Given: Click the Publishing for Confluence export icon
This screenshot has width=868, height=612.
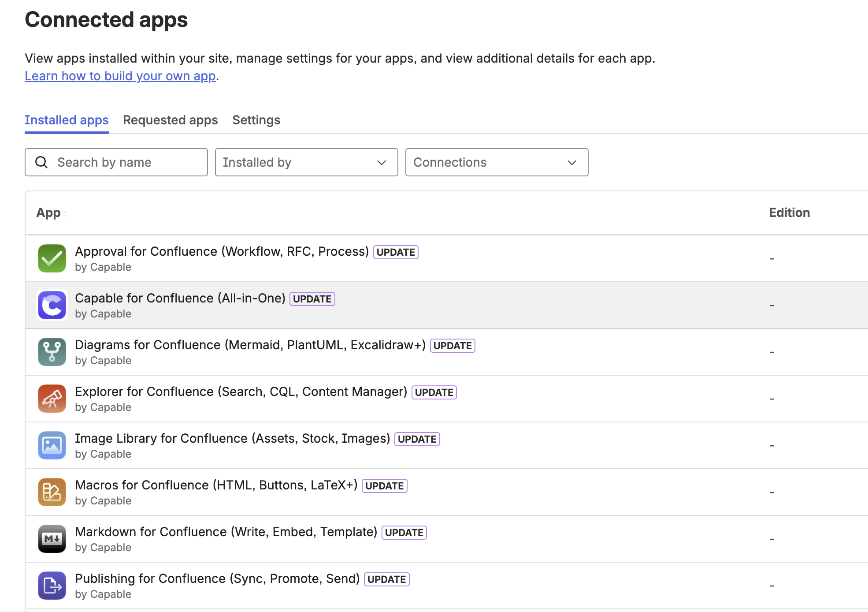Looking at the screenshot, I should click(x=52, y=586).
